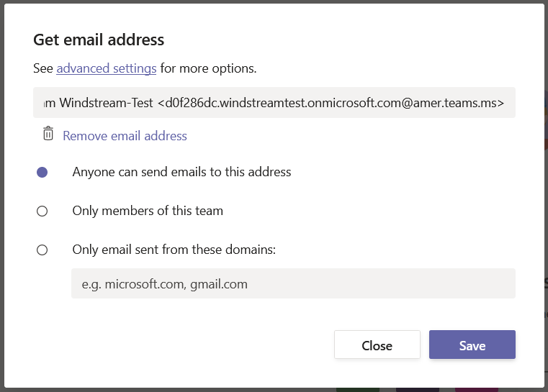
Task: Click the Save button
Action: 472,345
